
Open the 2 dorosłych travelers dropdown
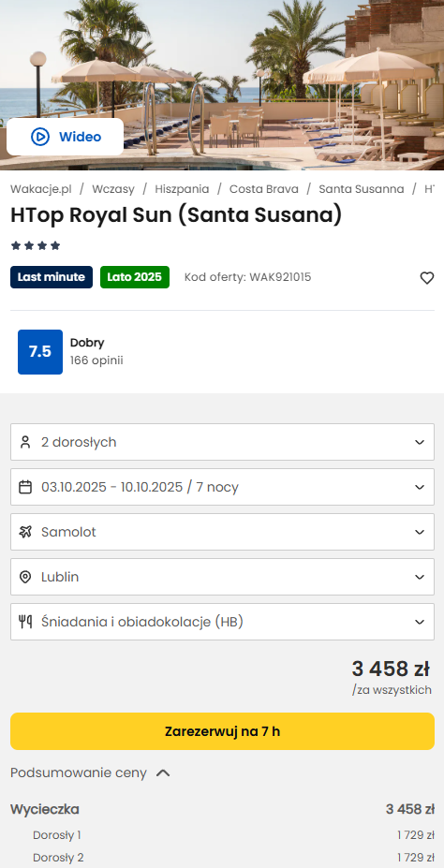[x=222, y=442]
